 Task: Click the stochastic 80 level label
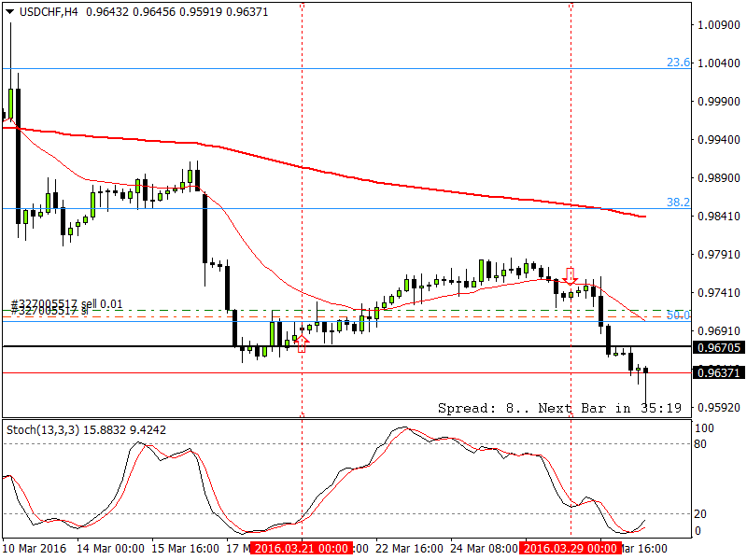pyautogui.click(x=700, y=444)
